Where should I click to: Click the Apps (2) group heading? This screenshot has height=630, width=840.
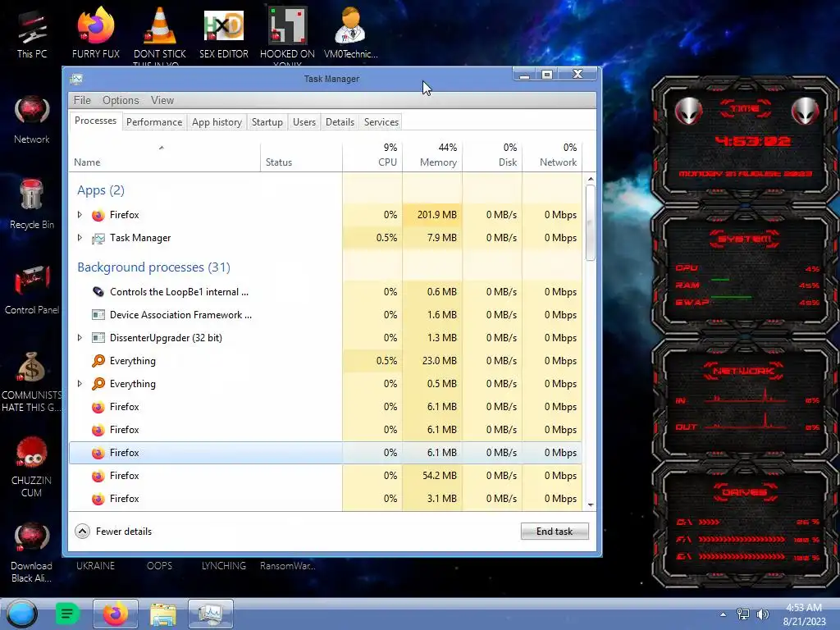[x=101, y=190]
